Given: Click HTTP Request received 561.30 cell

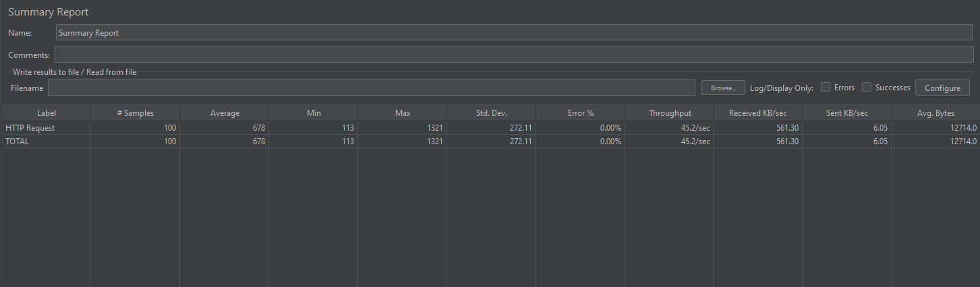Looking at the screenshot, I should [x=758, y=128].
